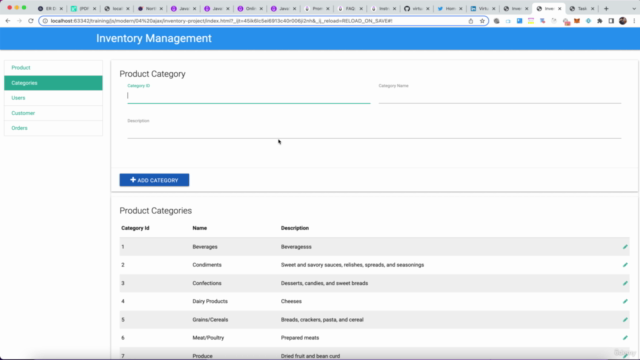Open the Extensions puzzle icon

600,21
